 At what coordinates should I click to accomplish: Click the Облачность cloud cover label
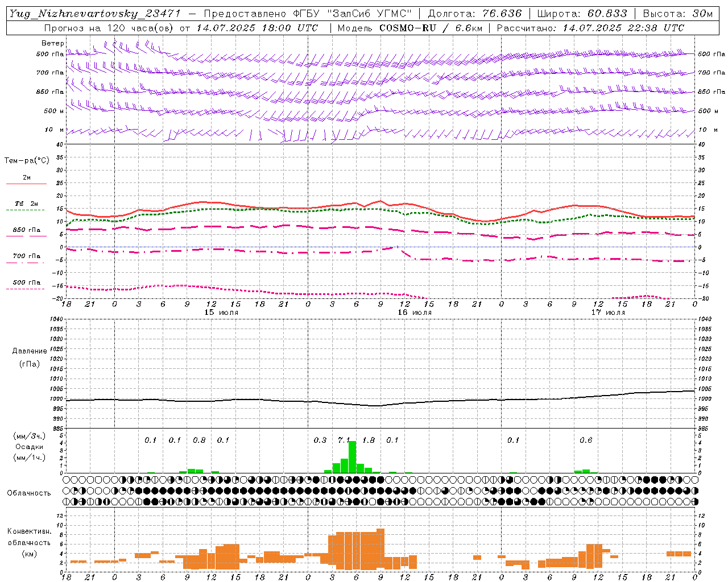(x=29, y=493)
